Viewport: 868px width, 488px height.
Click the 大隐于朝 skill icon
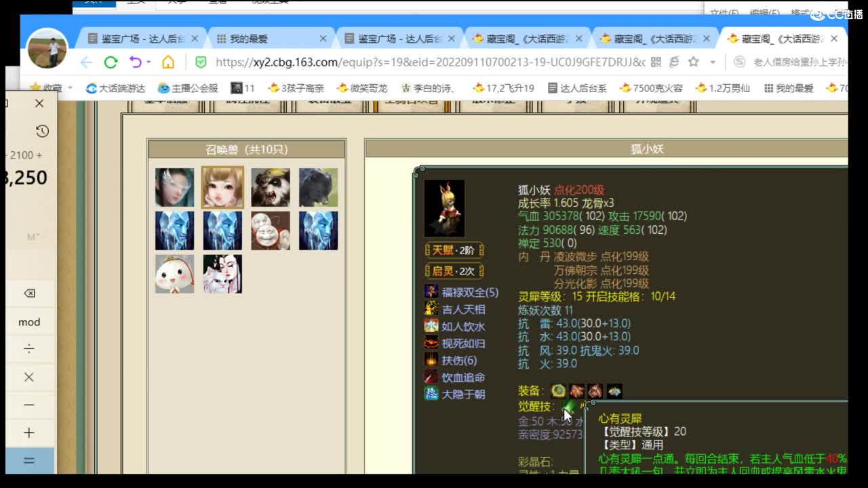[x=431, y=394]
